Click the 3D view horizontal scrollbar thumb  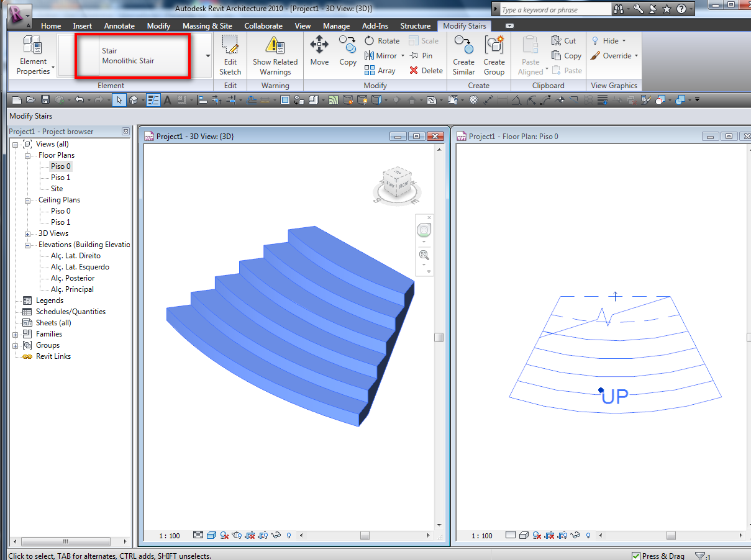(365, 535)
